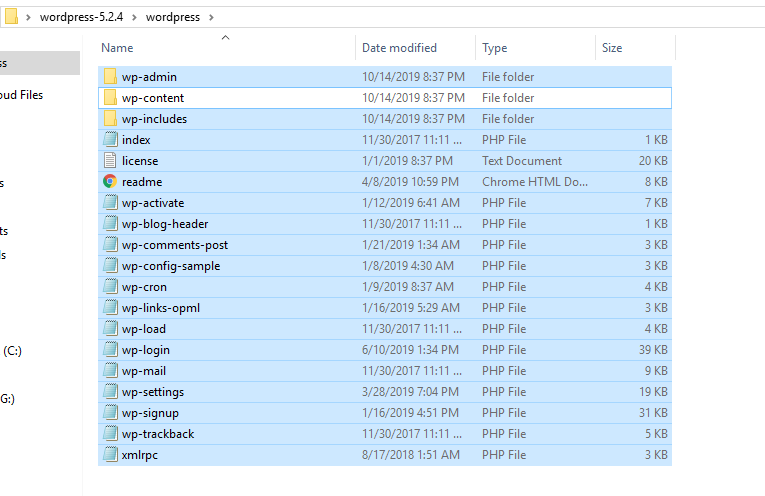Click the folder icon in address bar
The width and height of the screenshot is (765, 496).
pos(11,17)
